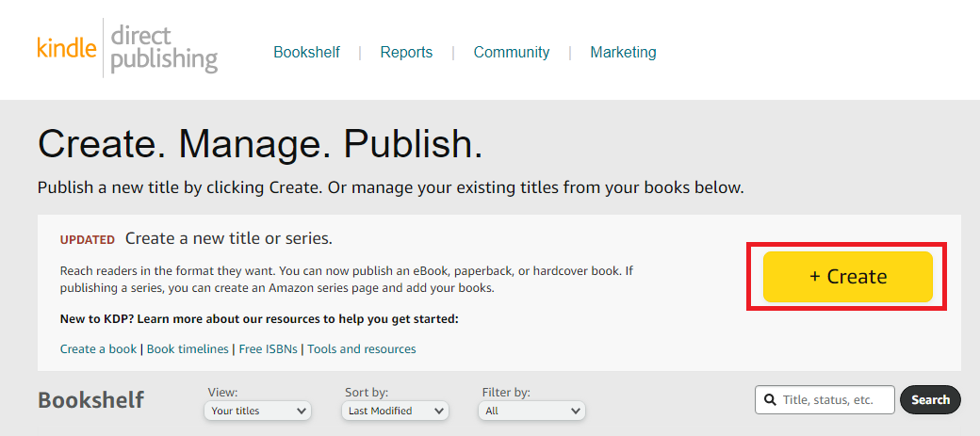This screenshot has height=436, width=980.
Task: Click the Kindle Direct Publishing logo
Action: click(x=127, y=48)
